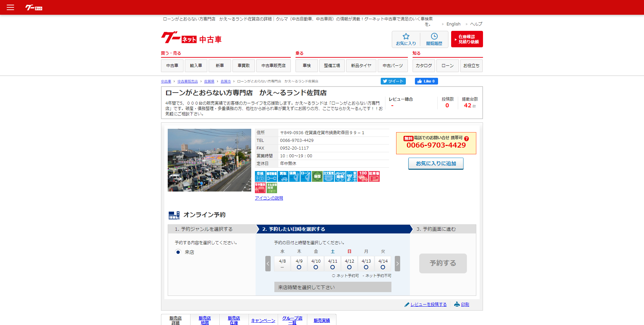Image resolution: width=644 pixels, height=325 pixels.
Task: Click the 車検 service icon
Action: (260, 176)
